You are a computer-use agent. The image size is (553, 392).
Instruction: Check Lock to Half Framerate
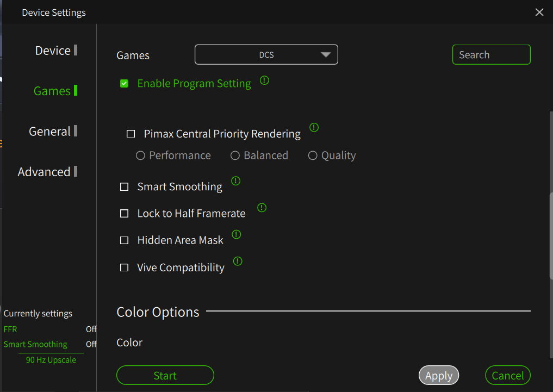(x=125, y=214)
